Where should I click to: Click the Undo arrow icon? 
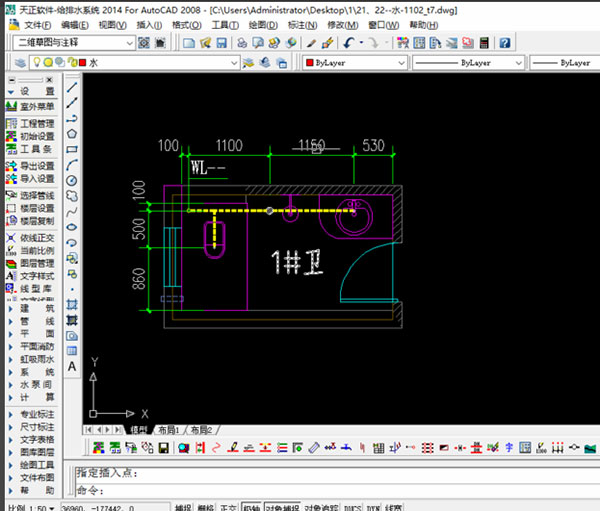coord(347,43)
